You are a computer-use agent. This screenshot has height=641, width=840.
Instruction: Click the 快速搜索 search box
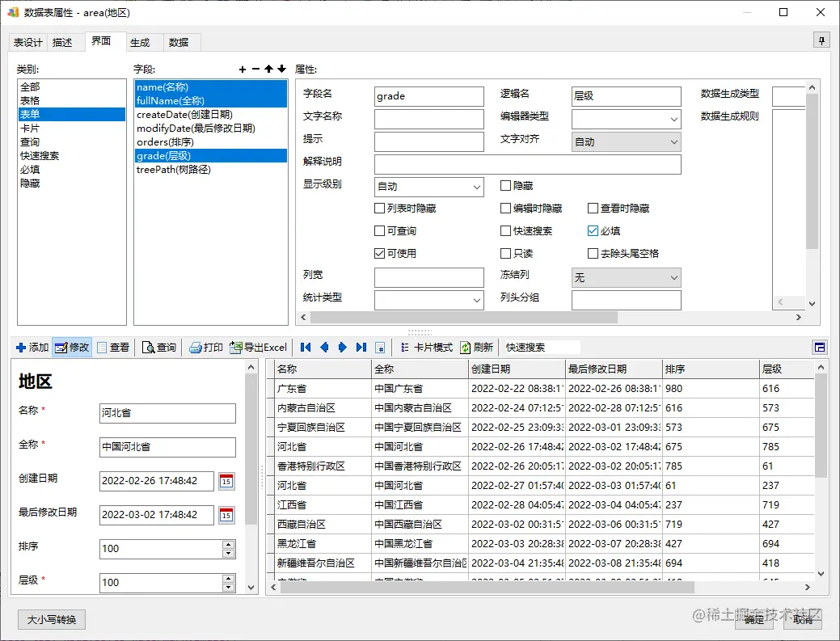(542, 348)
